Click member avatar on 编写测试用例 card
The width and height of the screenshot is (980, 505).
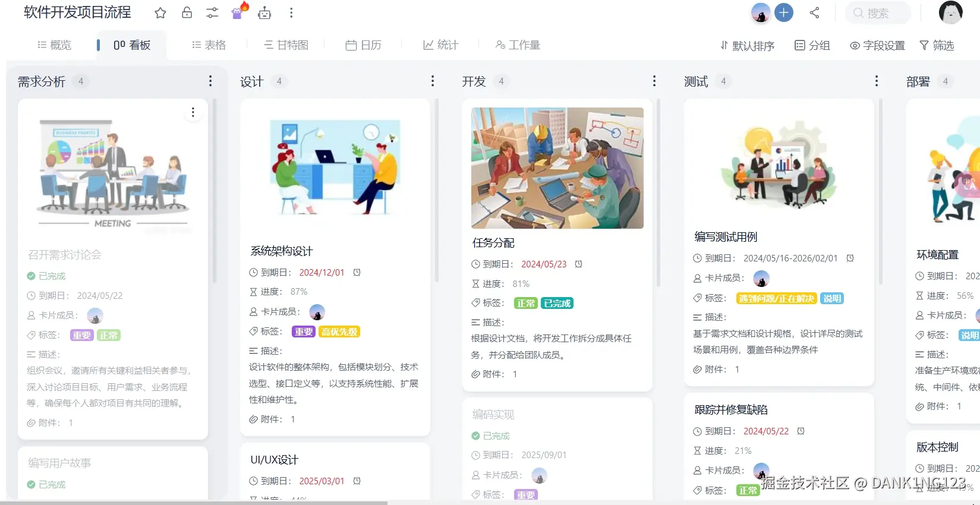761,278
